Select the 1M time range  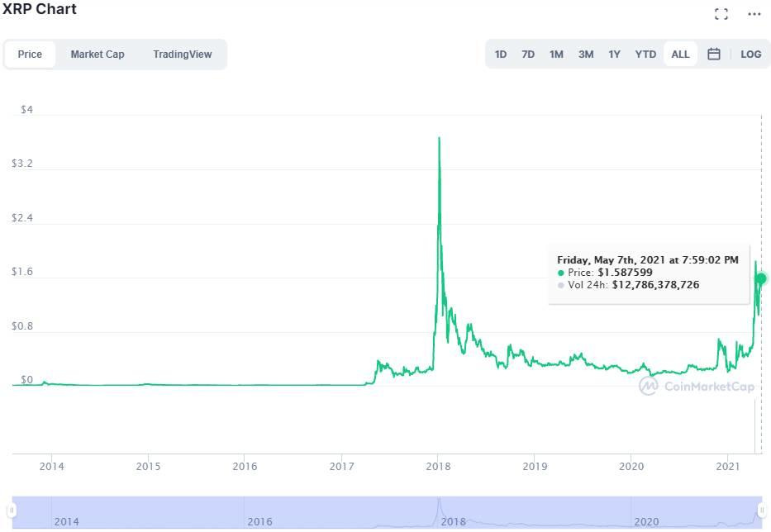(556, 55)
